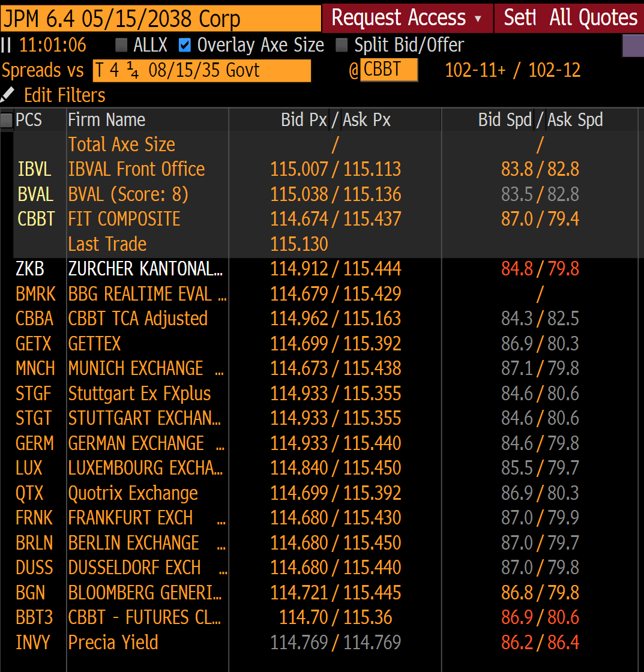Click BBT3 price 114.70 / 115.36
This screenshot has height=672, width=644.
[336, 617]
